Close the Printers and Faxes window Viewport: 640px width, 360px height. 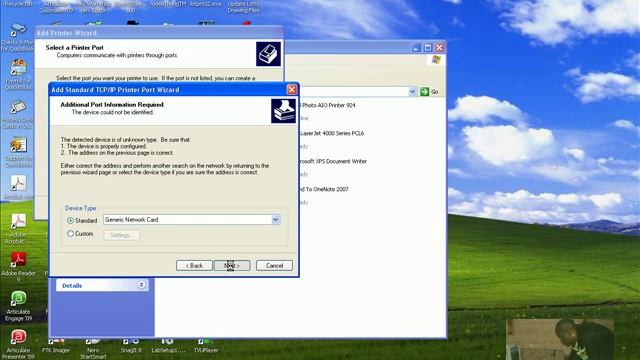coord(439,48)
